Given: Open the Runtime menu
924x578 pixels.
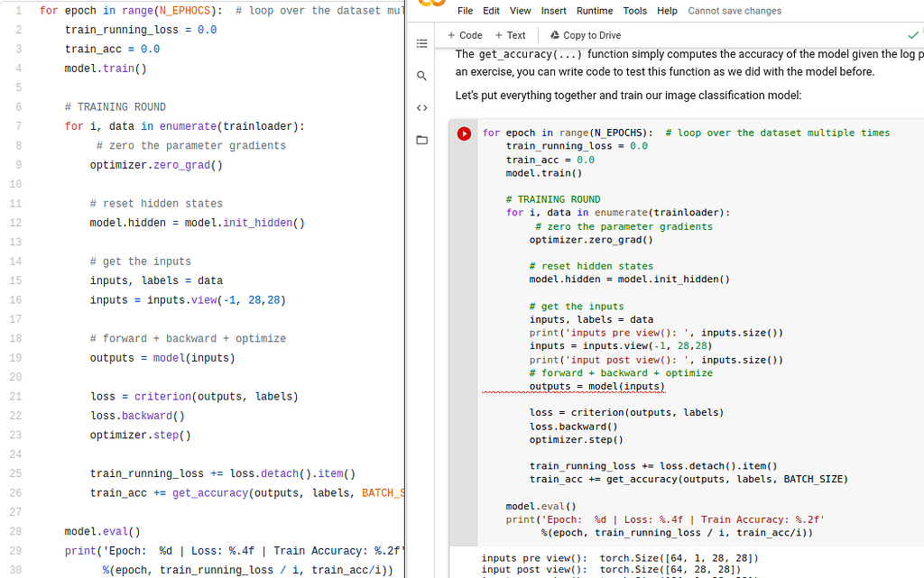Looking at the screenshot, I should [594, 11].
